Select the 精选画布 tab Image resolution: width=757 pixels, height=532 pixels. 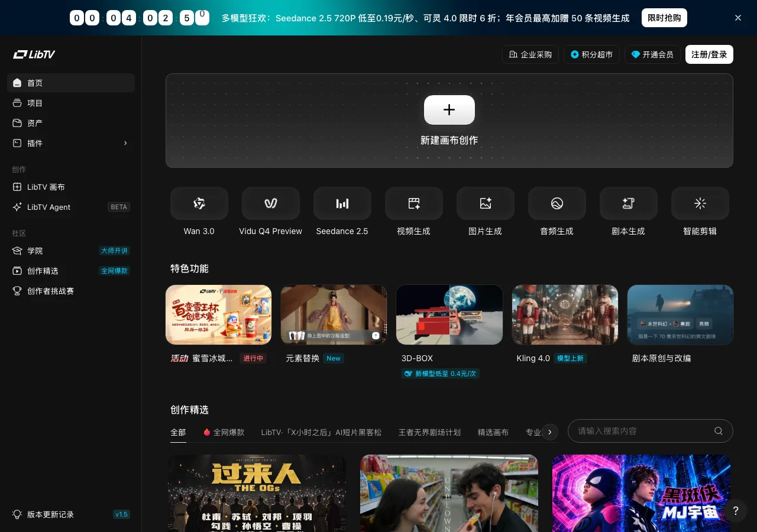point(493,432)
